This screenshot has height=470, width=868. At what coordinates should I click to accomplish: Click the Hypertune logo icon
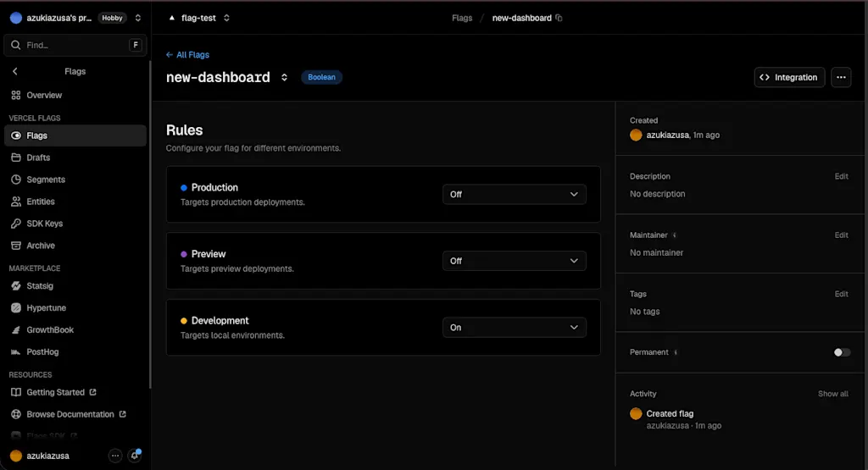coord(16,308)
